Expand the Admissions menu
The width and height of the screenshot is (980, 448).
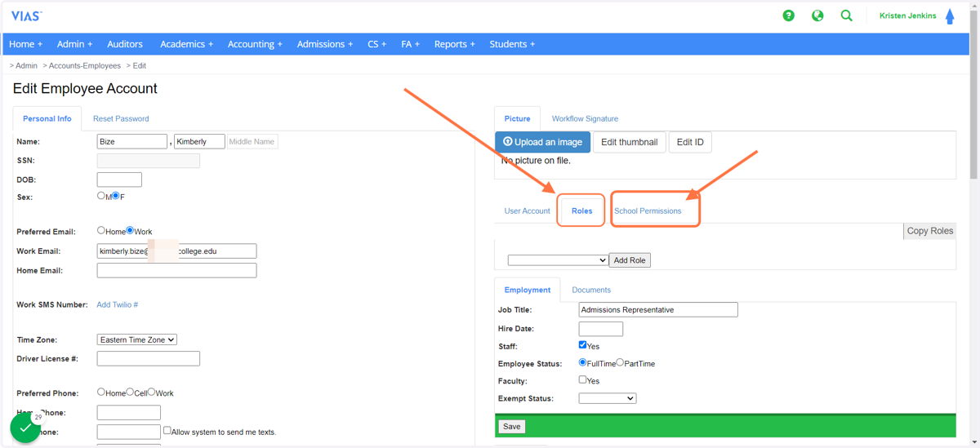[325, 44]
